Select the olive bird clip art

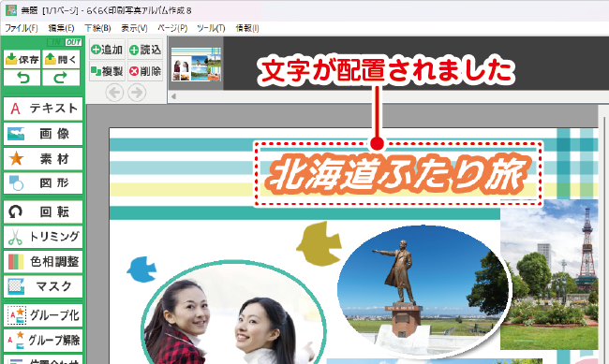[319, 244]
